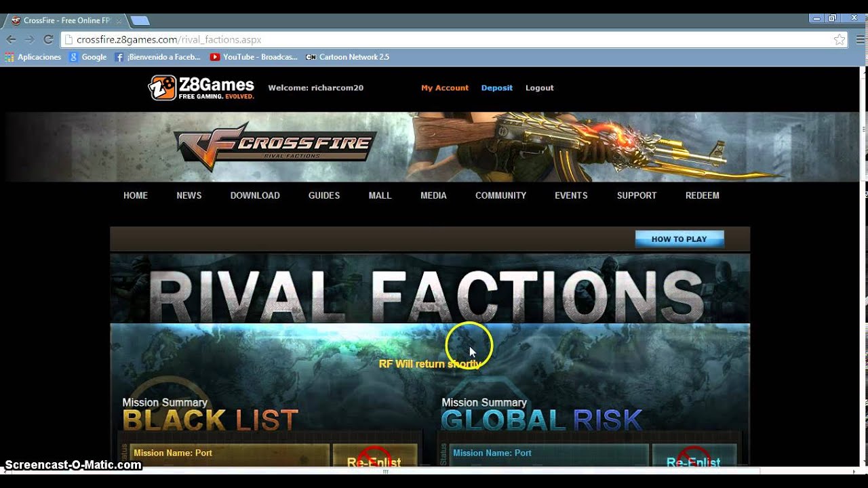
Task: Open the GUIDES menu item
Action: 324,195
